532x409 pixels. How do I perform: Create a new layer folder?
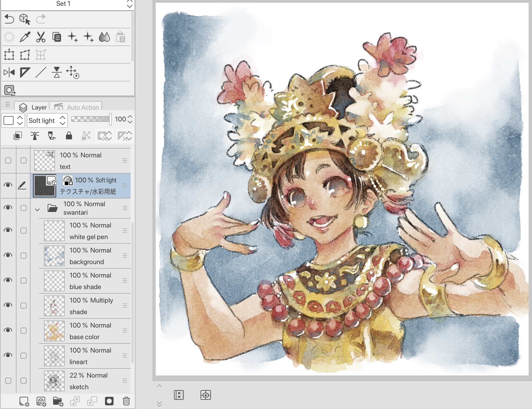[58, 401]
